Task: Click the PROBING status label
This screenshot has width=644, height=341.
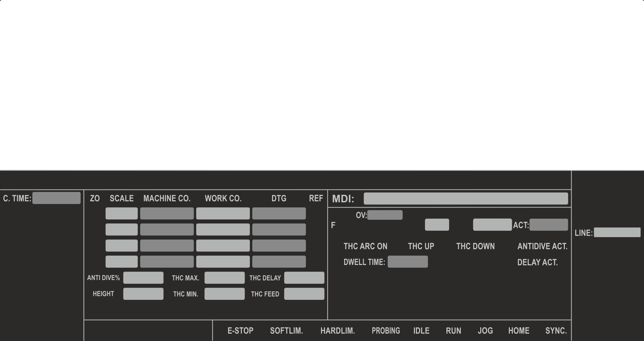Action: [x=386, y=331]
